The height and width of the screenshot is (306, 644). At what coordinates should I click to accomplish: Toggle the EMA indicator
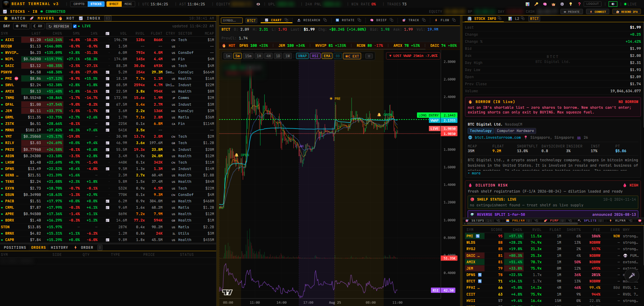click(x=327, y=56)
